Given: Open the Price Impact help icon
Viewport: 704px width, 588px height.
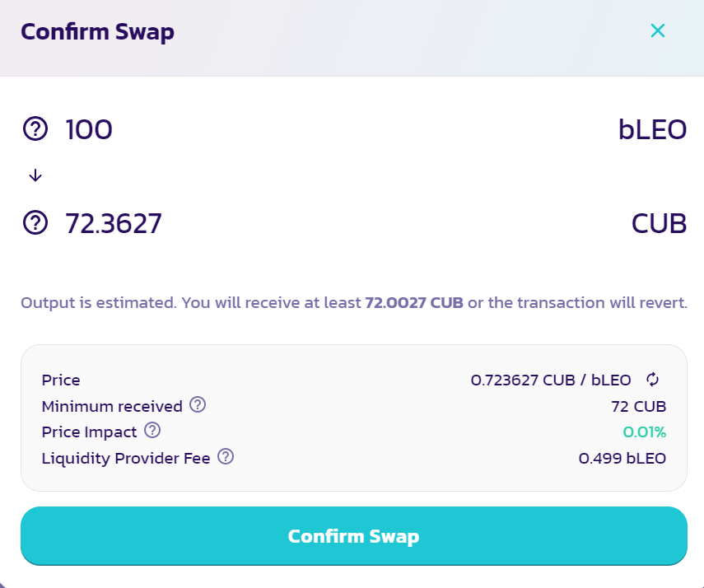Looking at the screenshot, I should [x=152, y=431].
